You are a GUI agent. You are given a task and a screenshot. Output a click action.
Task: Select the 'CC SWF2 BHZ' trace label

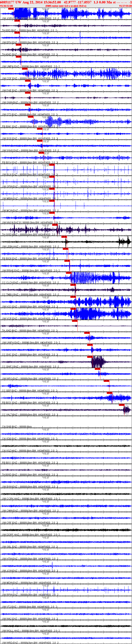30,366
